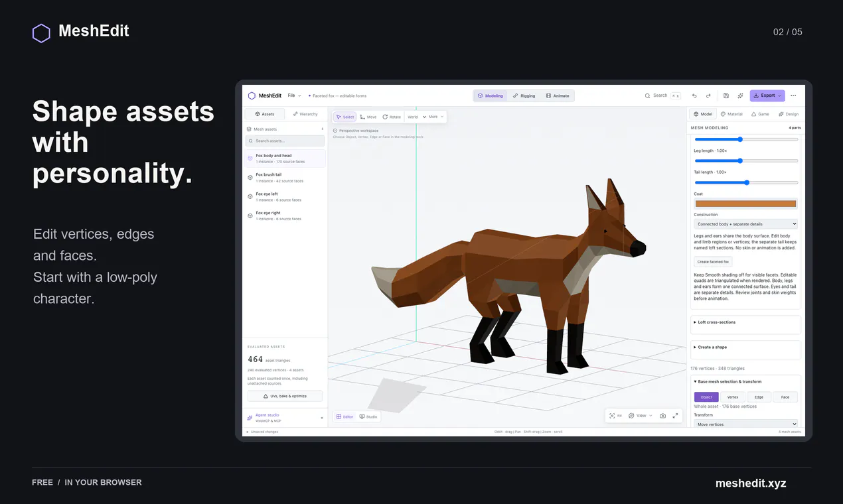The image size is (843, 504).
Task: Click the Fit to view icon
Action: coord(612,416)
